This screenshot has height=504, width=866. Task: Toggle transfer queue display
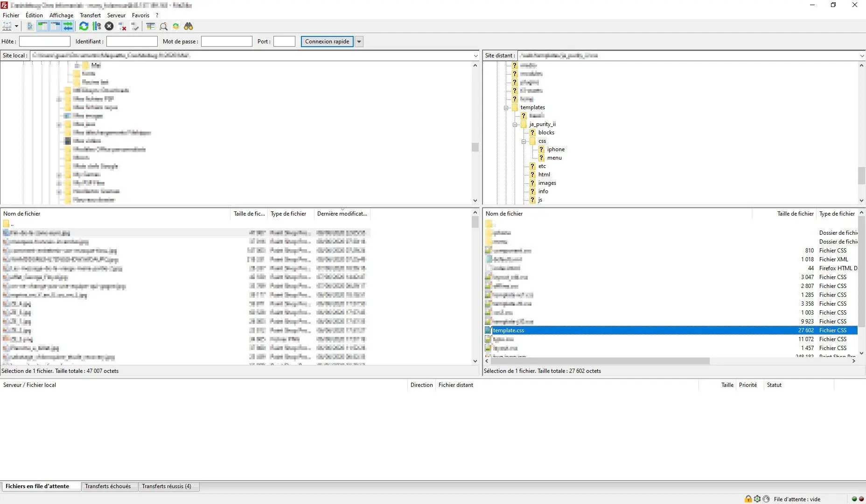point(68,27)
